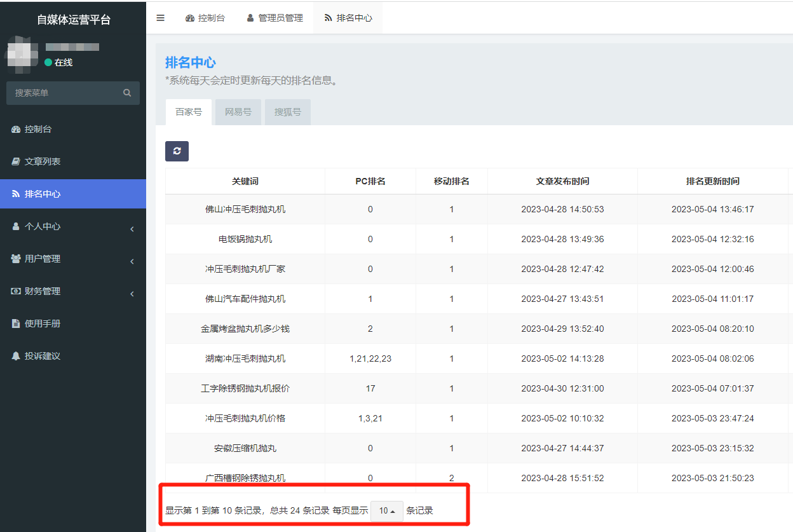Switch to the 网易号 tab
Image resolution: width=793 pixels, height=532 pixels.
[238, 112]
